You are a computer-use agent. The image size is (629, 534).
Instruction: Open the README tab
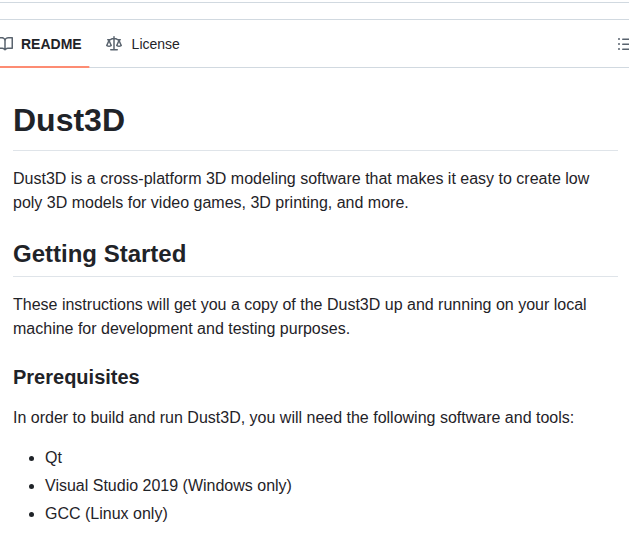tap(43, 44)
